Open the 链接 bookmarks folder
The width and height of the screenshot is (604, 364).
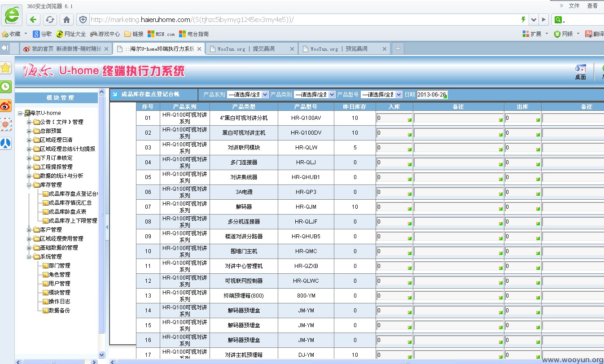134,34
